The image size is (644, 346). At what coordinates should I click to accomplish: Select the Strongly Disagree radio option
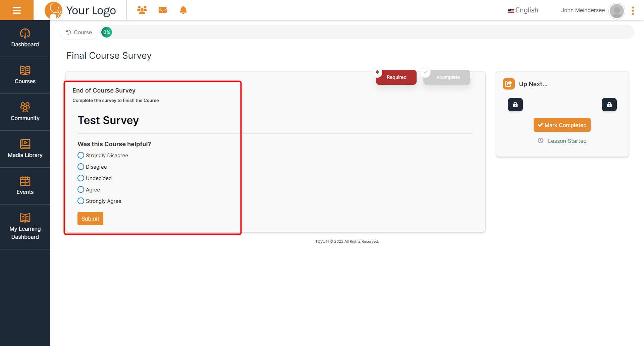point(81,155)
